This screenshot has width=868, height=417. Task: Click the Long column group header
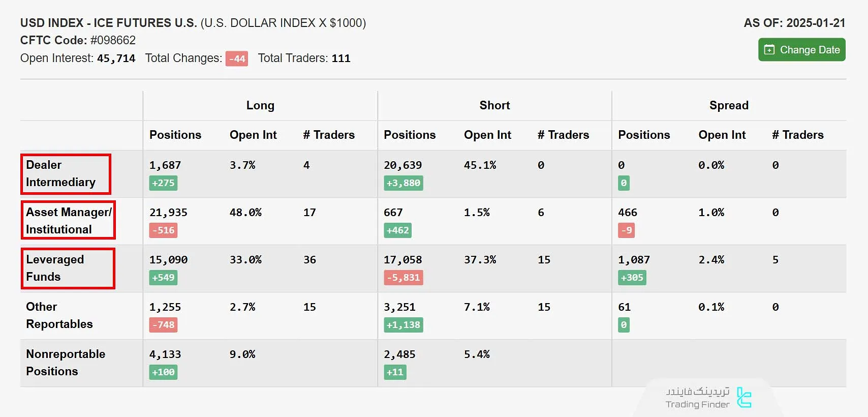pyautogui.click(x=260, y=105)
